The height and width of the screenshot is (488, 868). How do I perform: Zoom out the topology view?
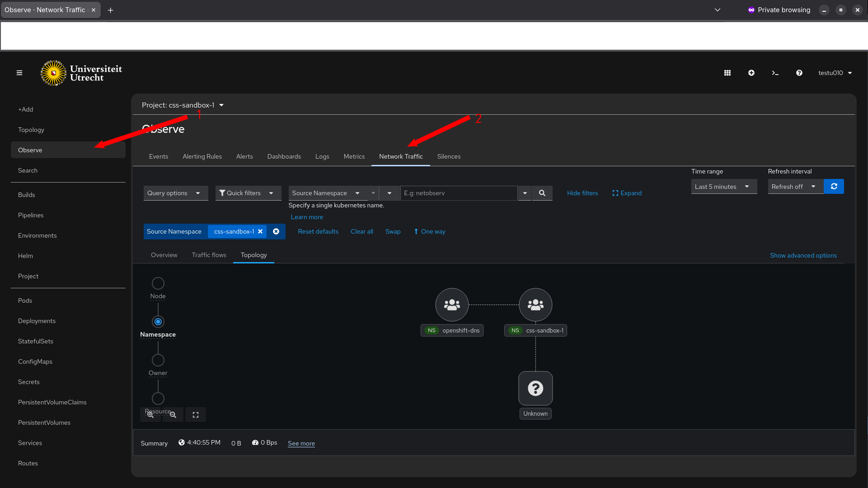coord(173,415)
